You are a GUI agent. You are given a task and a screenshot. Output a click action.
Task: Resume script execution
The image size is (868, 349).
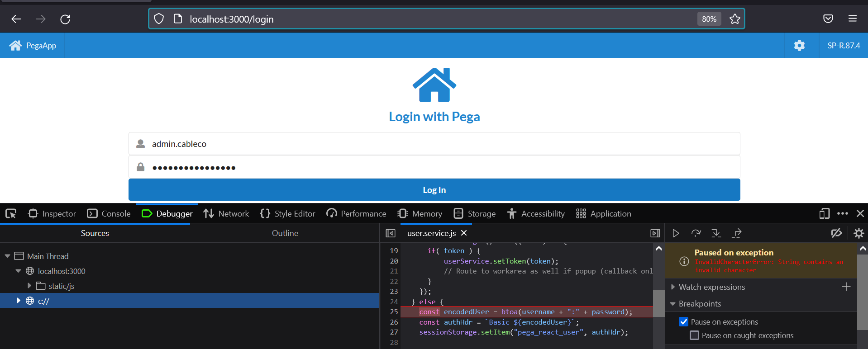pyautogui.click(x=676, y=233)
